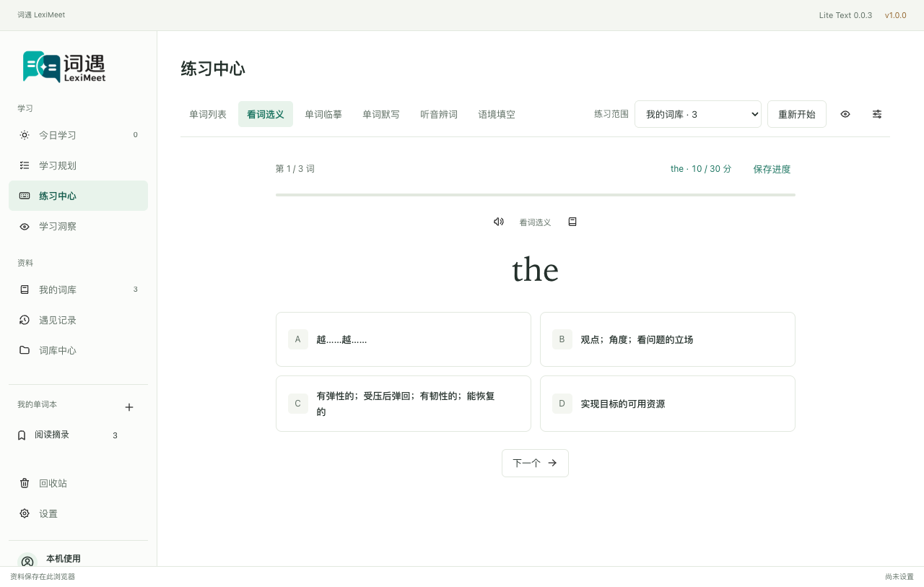924x587 pixels.
Task: Choose answer C 有弹性的
Action: (404, 404)
